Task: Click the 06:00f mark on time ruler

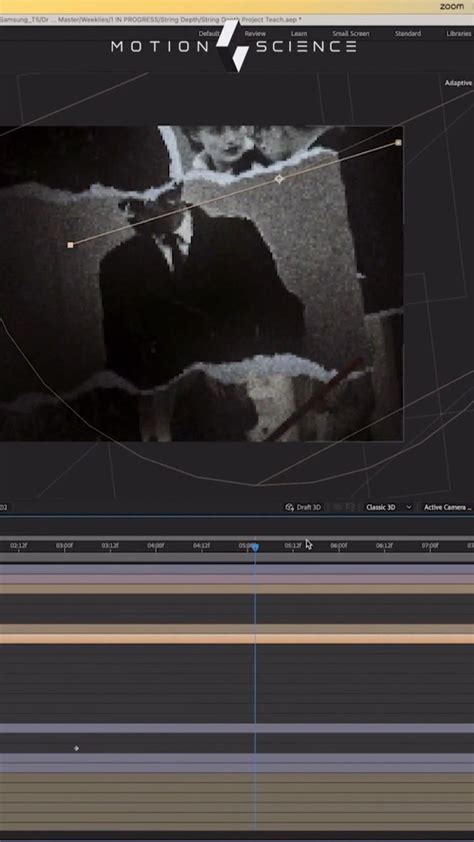Action: 339,546
